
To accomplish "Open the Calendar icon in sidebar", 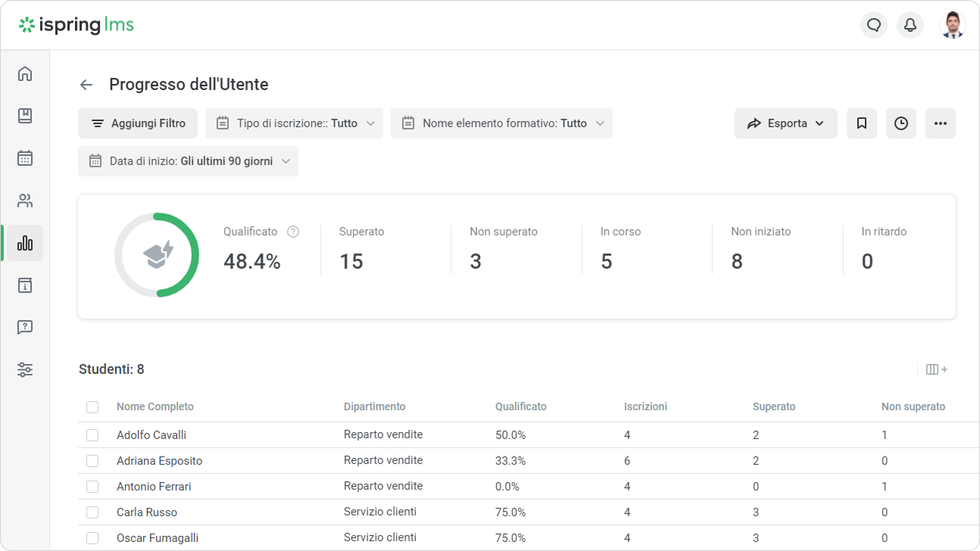I will (25, 158).
